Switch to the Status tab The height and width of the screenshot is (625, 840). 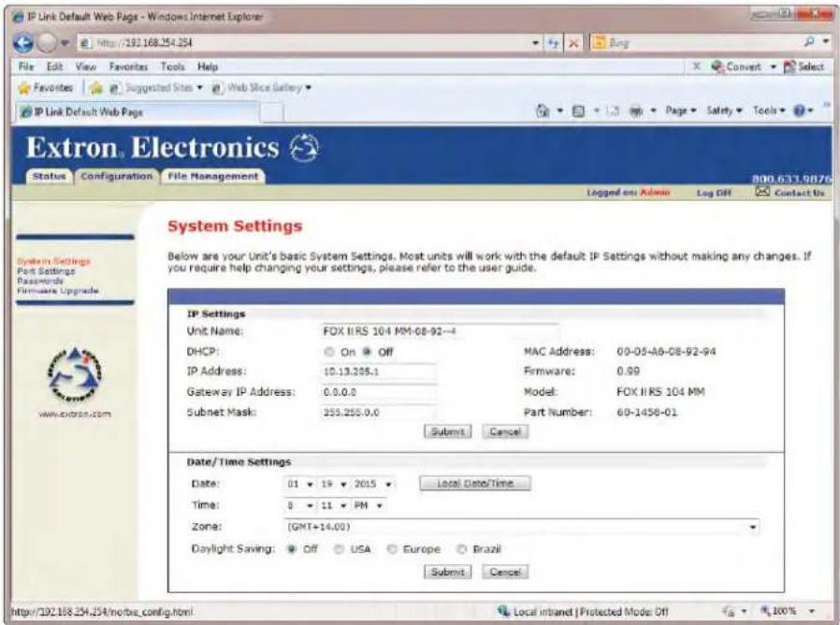[x=49, y=176]
